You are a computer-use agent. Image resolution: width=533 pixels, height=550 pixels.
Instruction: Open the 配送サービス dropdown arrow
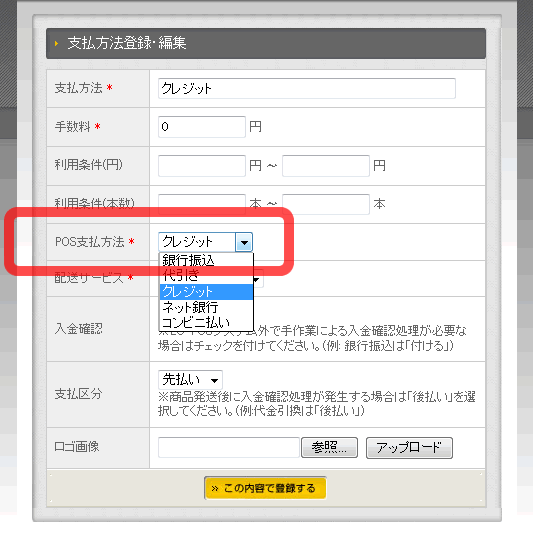[258, 280]
